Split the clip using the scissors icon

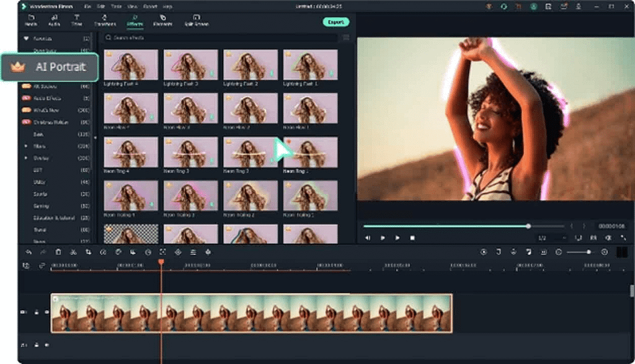[x=73, y=252]
